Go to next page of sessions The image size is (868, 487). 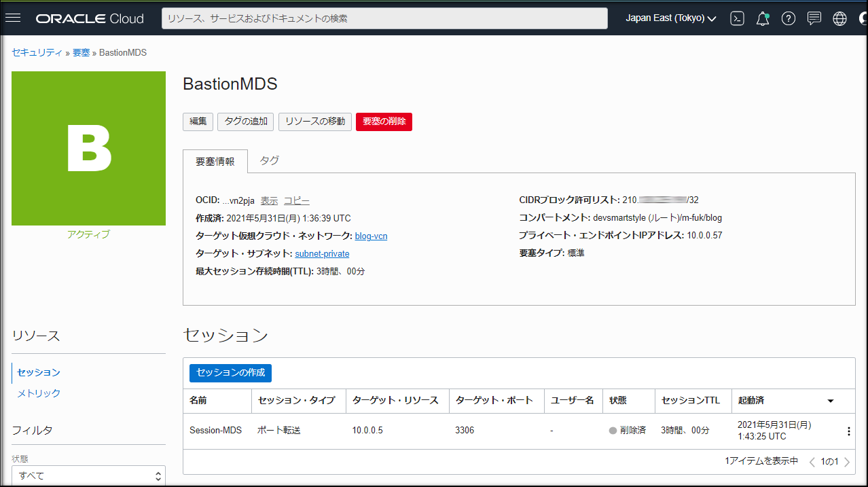[x=847, y=462]
